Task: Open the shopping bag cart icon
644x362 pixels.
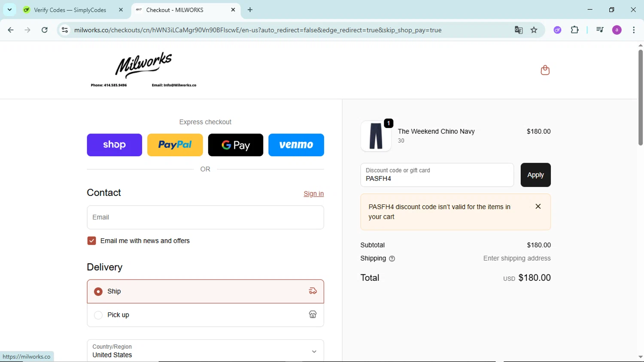Action: (545, 70)
